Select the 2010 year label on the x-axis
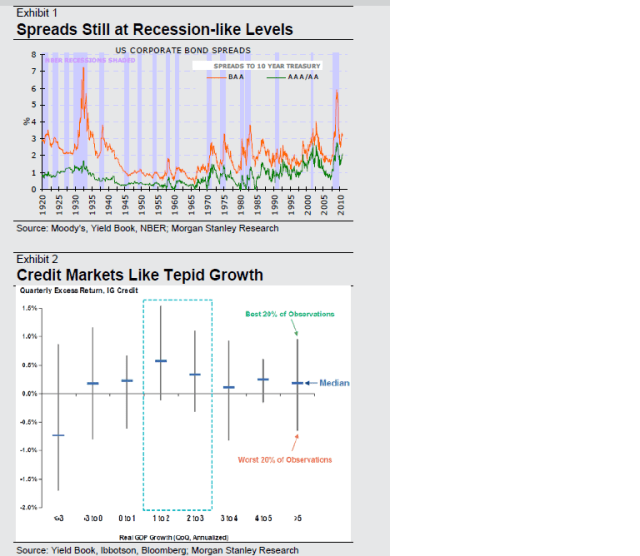This screenshot has height=556, width=640. click(x=340, y=206)
